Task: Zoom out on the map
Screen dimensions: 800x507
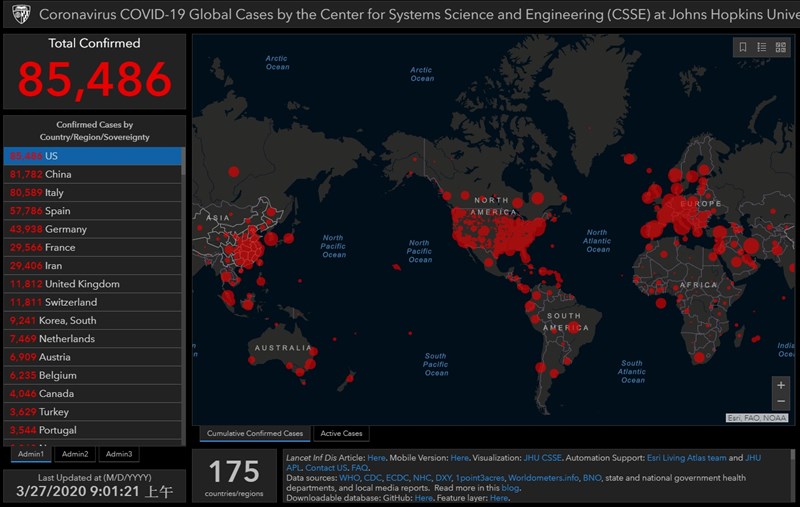Action: (x=781, y=401)
